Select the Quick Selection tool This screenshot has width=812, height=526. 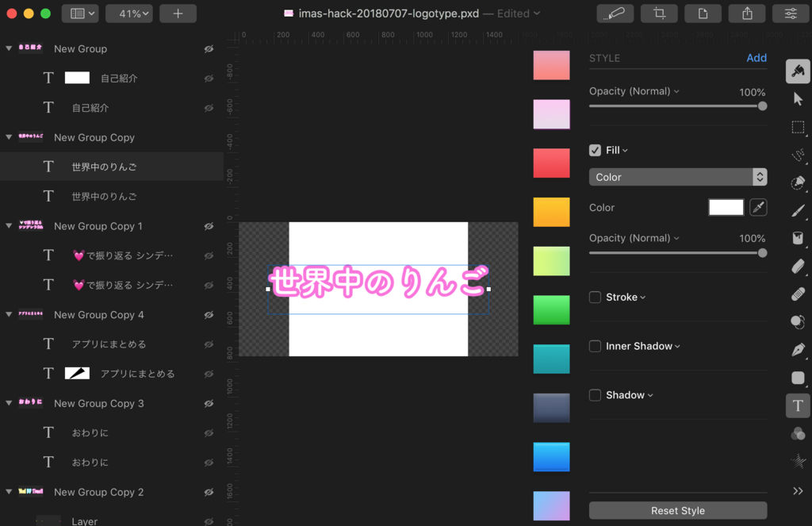[x=798, y=183]
